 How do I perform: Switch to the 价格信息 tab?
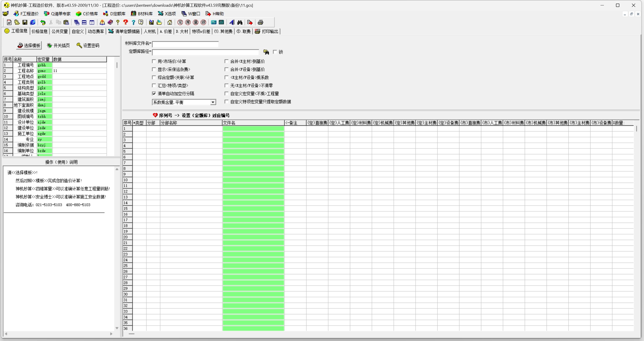click(x=39, y=31)
